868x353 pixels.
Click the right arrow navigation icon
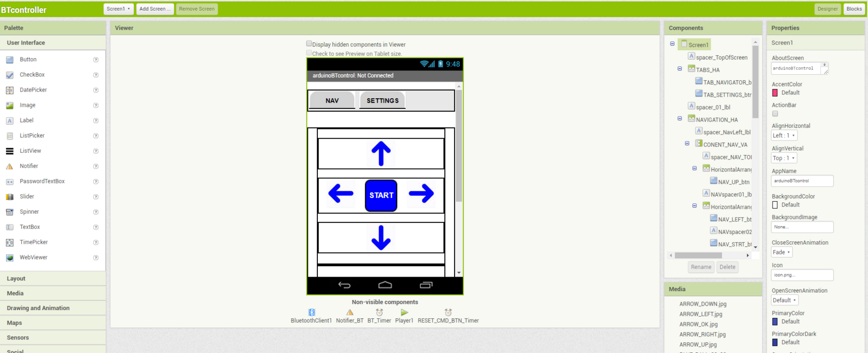421,194
